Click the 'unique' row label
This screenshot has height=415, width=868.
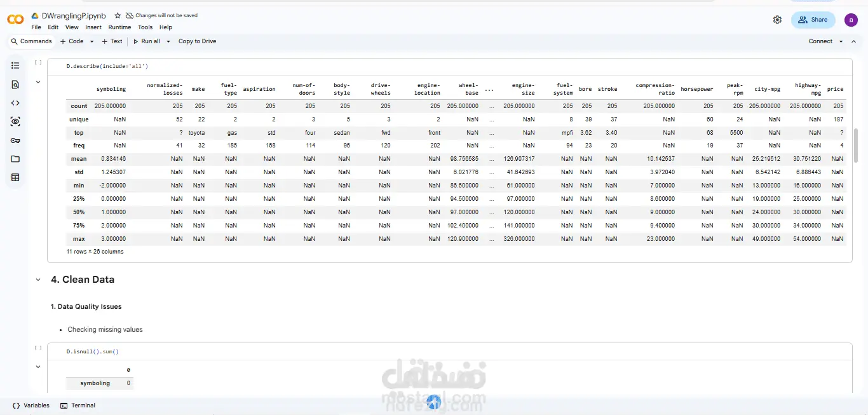point(79,119)
